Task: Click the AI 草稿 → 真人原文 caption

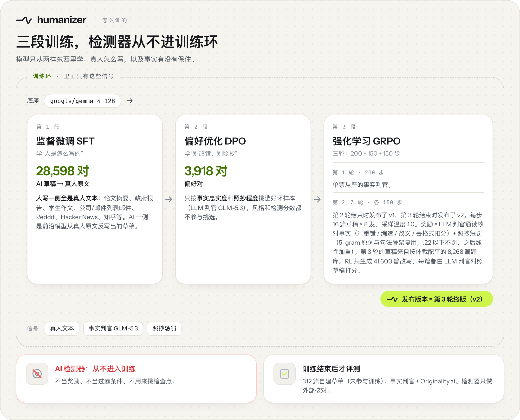Action: (x=63, y=184)
